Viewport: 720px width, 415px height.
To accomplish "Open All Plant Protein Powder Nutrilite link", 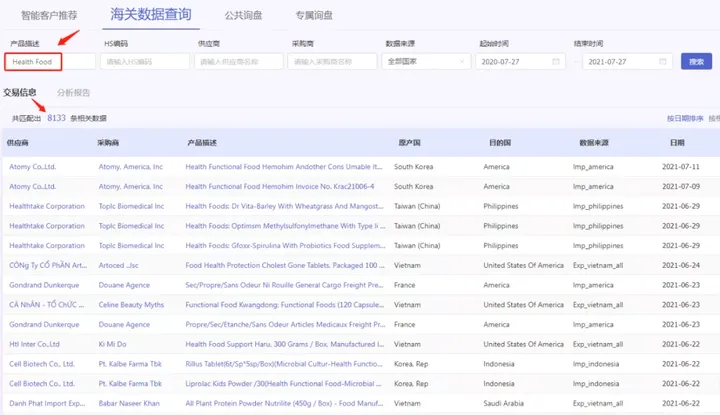I will tap(284, 404).
